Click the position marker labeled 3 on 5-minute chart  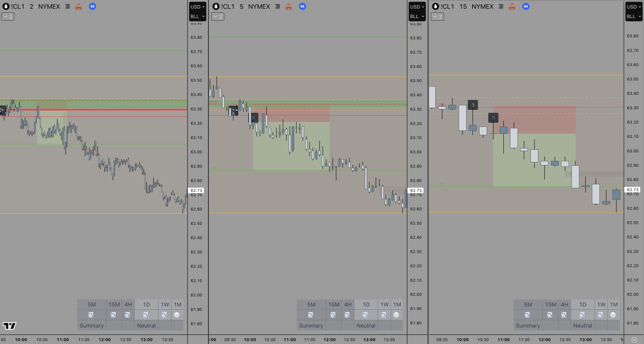click(x=253, y=118)
